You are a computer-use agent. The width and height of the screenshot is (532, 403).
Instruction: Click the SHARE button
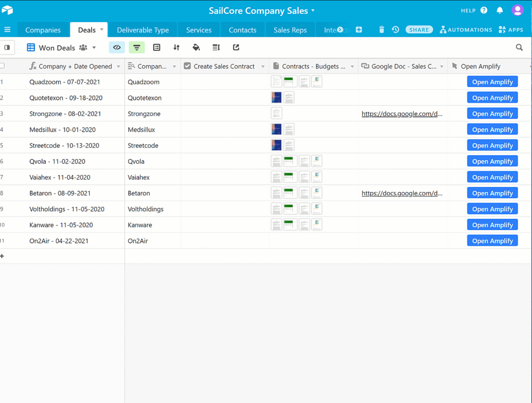click(419, 30)
